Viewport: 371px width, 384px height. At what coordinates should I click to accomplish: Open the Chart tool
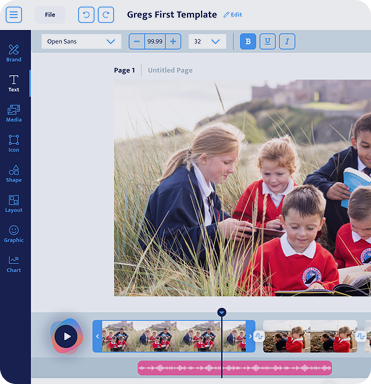[x=14, y=264]
